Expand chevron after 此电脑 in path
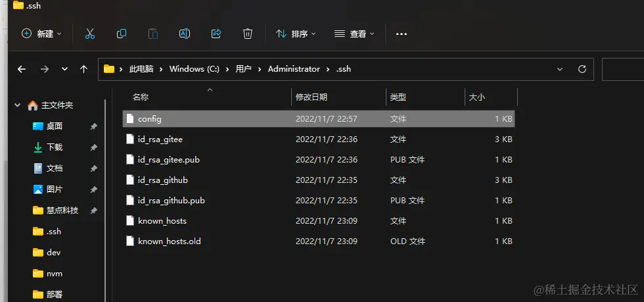Image resolution: width=644 pixels, height=302 pixels. [x=162, y=69]
